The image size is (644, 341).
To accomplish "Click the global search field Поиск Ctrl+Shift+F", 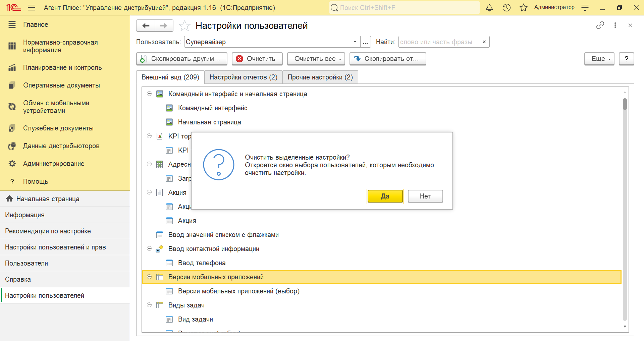I will tap(404, 7).
